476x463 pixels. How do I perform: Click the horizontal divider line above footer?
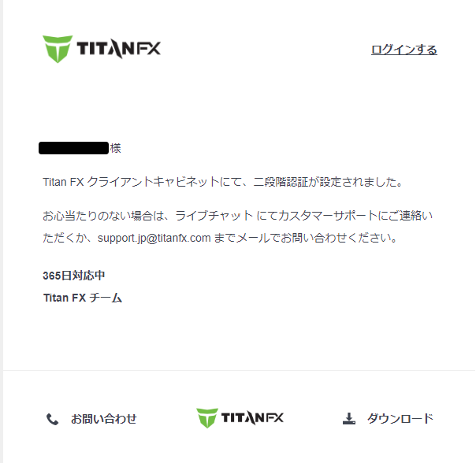(240, 370)
